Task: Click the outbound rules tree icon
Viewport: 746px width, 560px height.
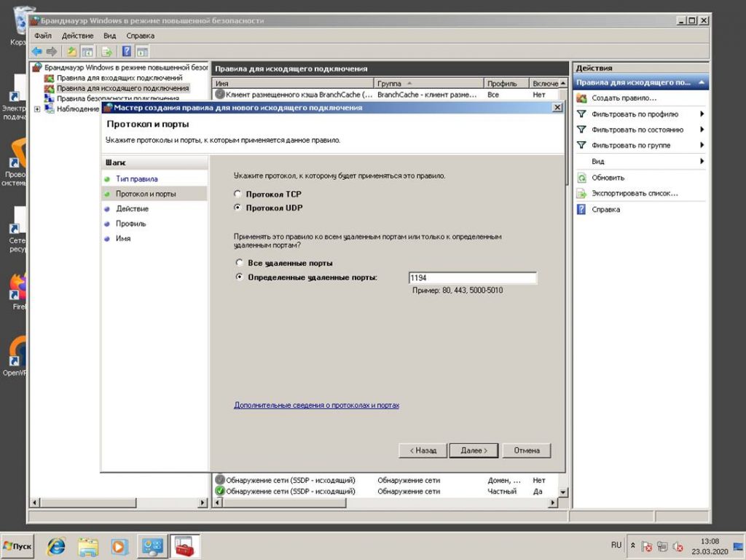Action: tap(49, 88)
